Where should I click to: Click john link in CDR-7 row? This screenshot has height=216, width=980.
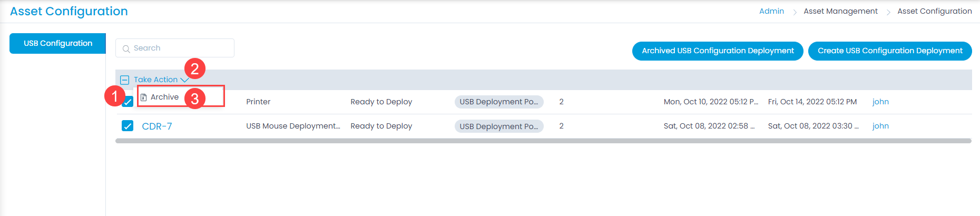(x=880, y=126)
